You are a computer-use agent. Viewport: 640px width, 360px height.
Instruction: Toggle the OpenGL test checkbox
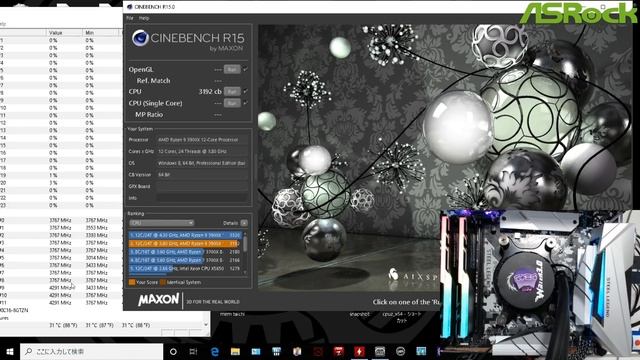click(245, 69)
